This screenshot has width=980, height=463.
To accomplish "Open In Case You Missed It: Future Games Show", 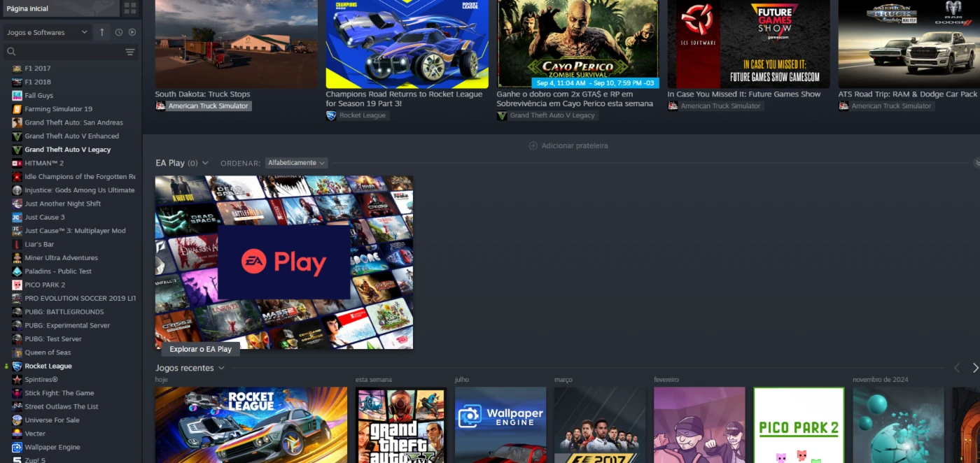I will click(744, 94).
